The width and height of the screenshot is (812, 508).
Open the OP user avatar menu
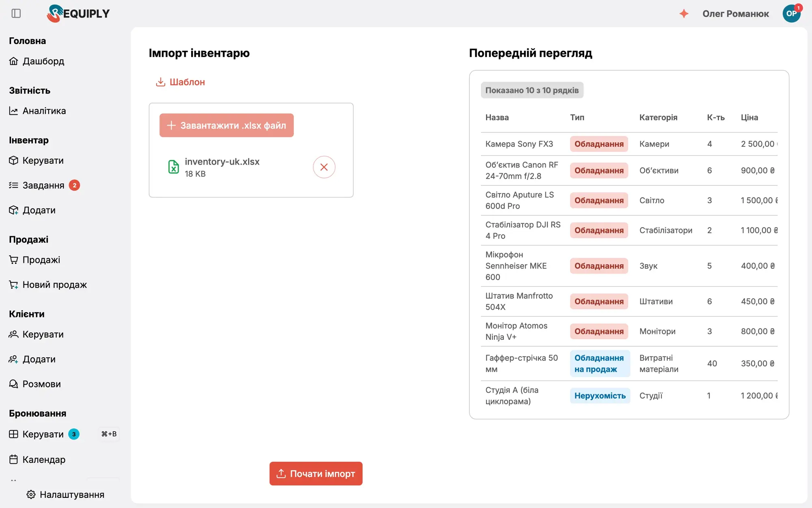click(x=791, y=13)
